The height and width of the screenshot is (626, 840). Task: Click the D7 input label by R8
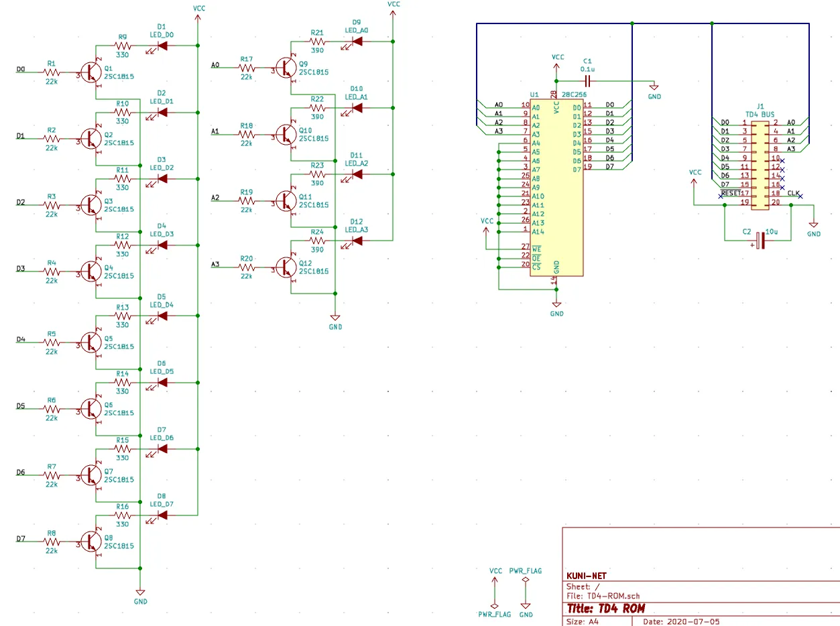20,539
